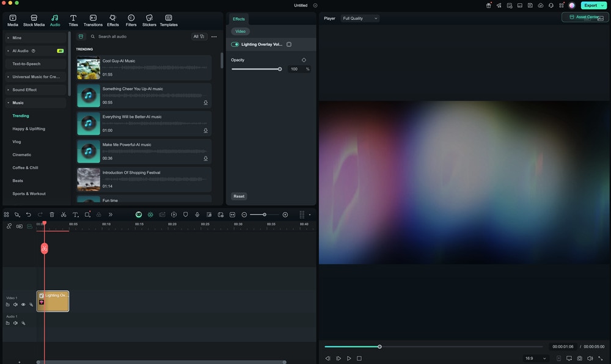Click the send paper plane icon
The width and height of the screenshot is (611, 364).
click(499, 5)
